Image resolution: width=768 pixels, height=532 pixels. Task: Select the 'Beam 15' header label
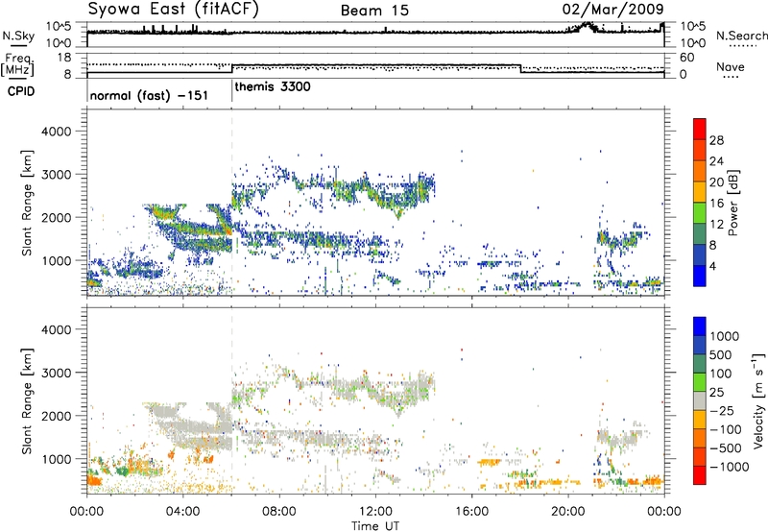pos(374,11)
